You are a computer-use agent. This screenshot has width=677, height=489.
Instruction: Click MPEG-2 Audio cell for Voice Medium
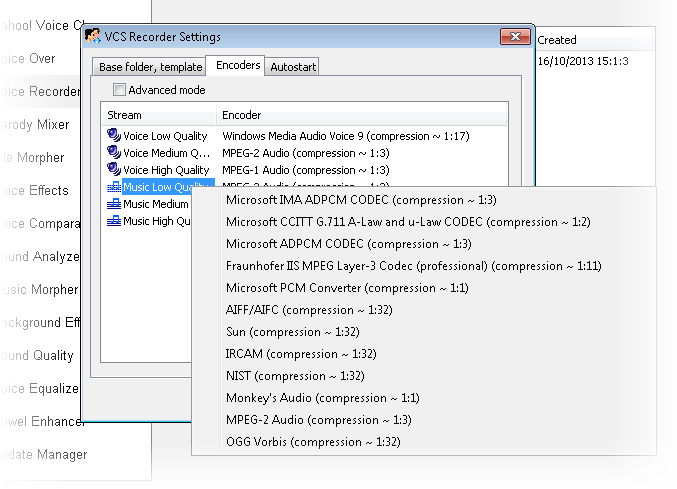click(306, 153)
